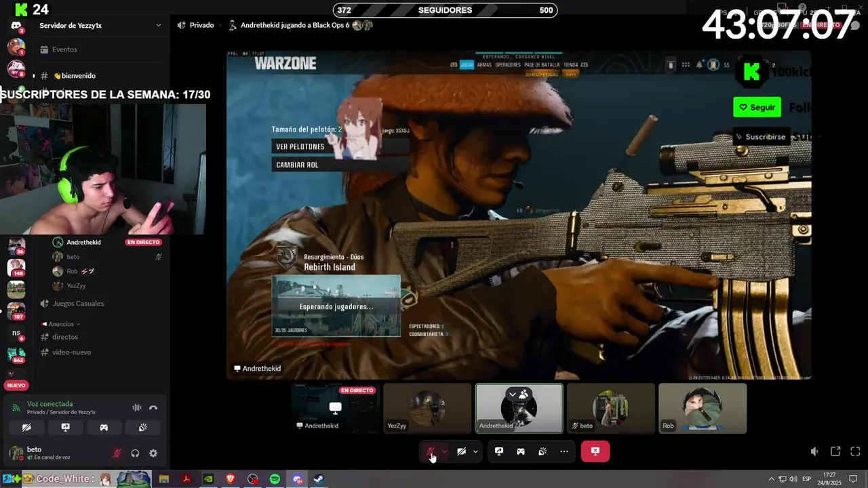Unmute microphone in the call control bar
The width and height of the screenshot is (868, 488).
(431, 451)
